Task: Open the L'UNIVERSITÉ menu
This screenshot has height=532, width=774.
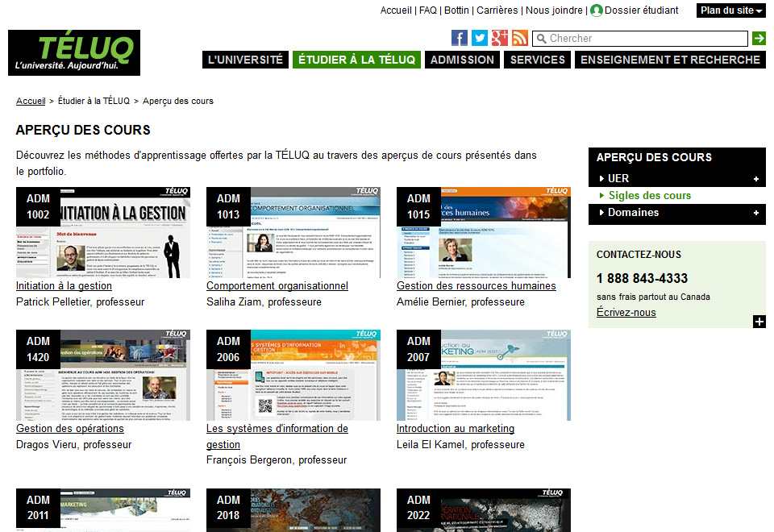Action: click(x=245, y=60)
